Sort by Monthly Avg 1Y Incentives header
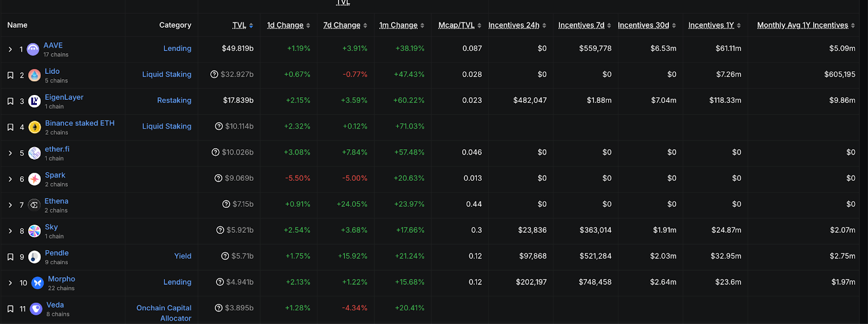 [806, 26]
